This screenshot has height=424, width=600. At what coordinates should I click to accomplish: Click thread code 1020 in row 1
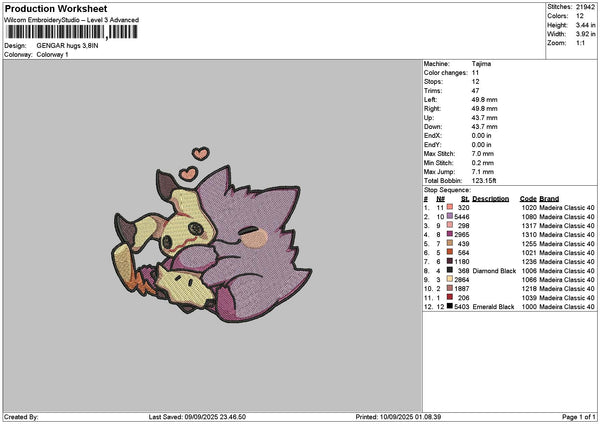pos(529,208)
